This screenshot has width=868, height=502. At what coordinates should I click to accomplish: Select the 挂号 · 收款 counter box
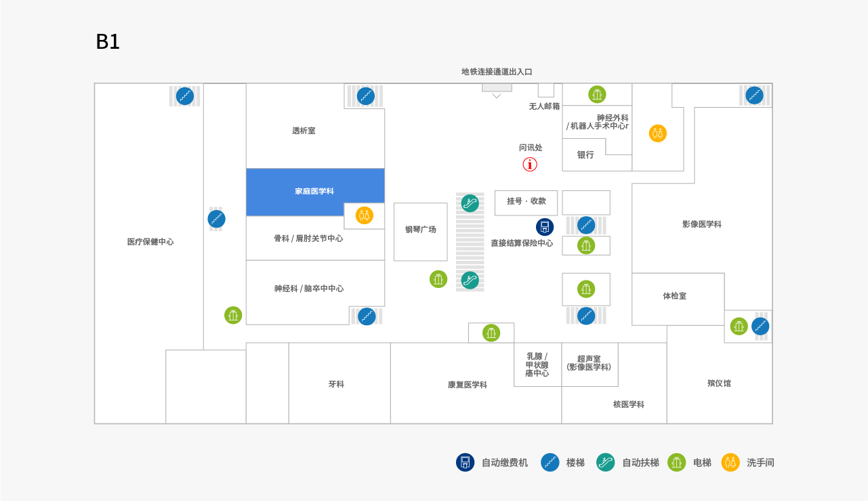pos(526,202)
